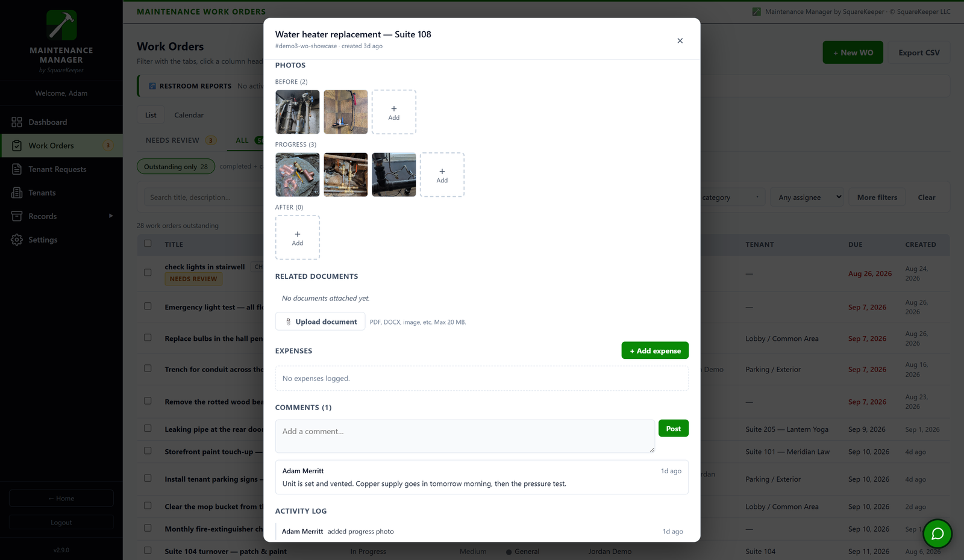Toggle the Outstanding only 28 filter pill
This screenshot has height=560, width=964.
(x=176, y=167)
